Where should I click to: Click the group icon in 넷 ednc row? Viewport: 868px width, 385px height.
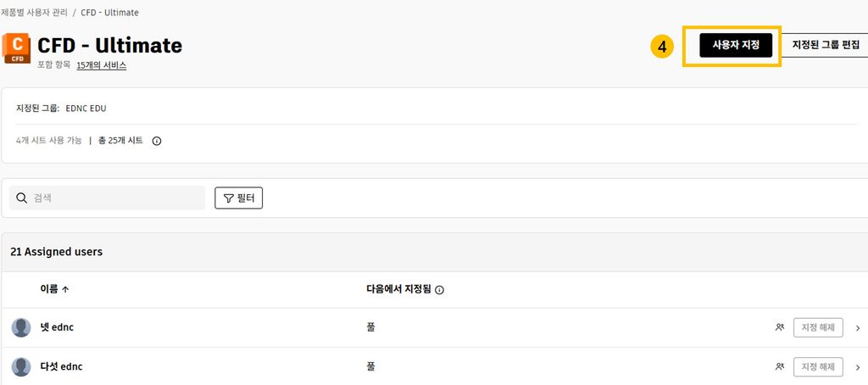point(780,327)
